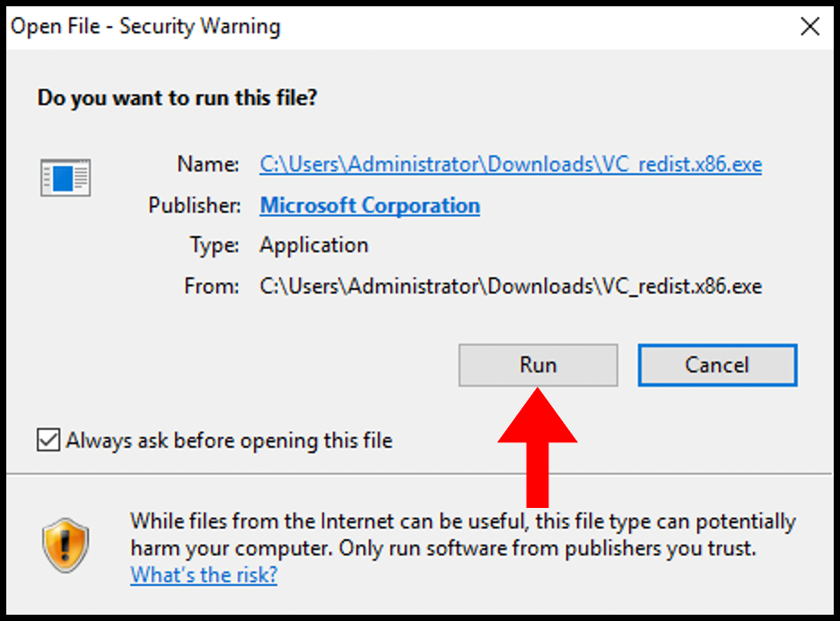
Task: Click the yellow warning shield icon
Action: point(66,545)
